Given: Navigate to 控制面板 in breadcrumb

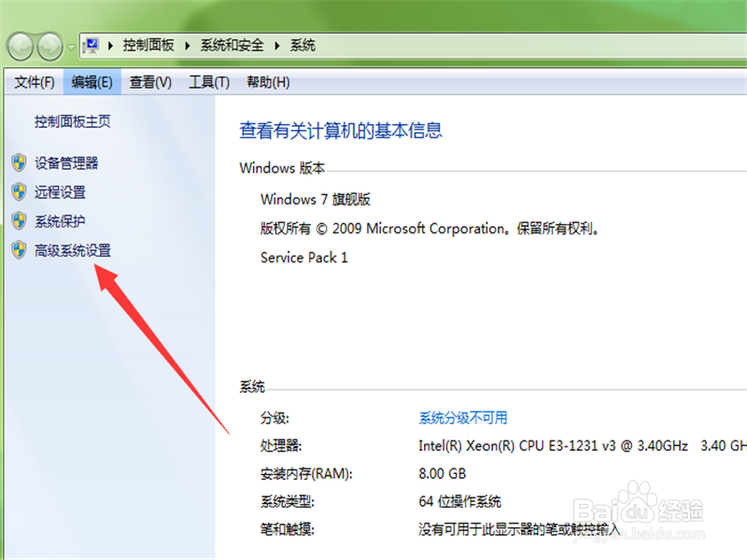Looking at the screenshot, I should point(148,45).
